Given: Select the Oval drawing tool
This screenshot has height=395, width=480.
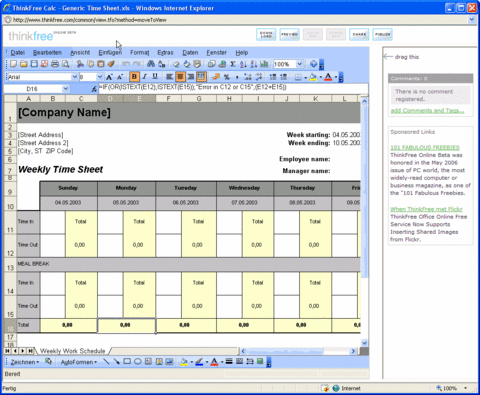Looking at the screenshot, I should click(x=138, y=361).
